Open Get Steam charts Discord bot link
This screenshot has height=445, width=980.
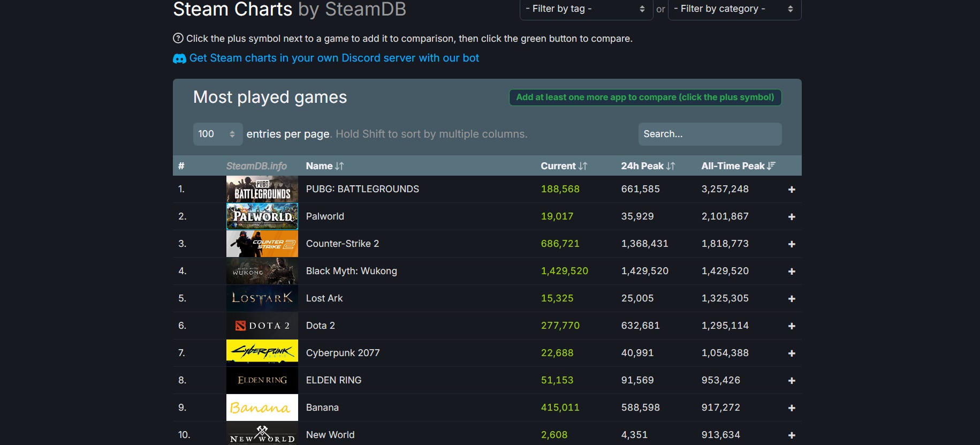334,58
